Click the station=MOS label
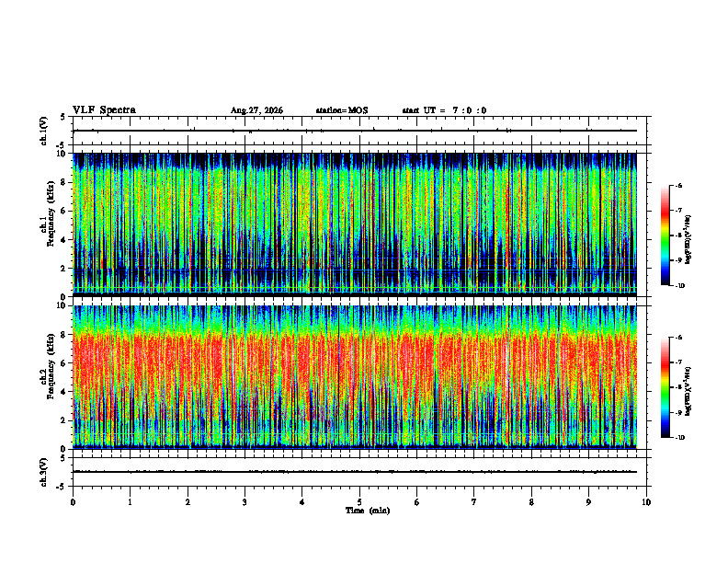This screenshot has width=728, height=563. coord(342,110)
